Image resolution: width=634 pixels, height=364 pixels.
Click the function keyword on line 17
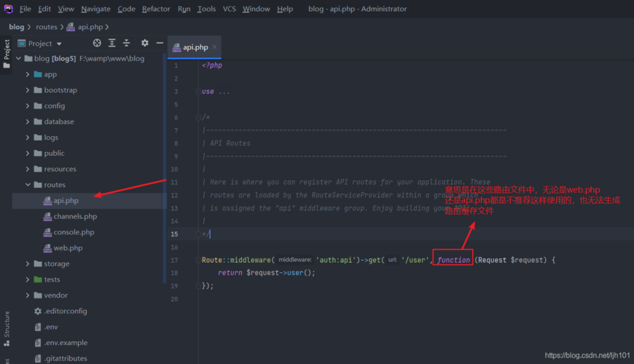click(x=453, y=260)
